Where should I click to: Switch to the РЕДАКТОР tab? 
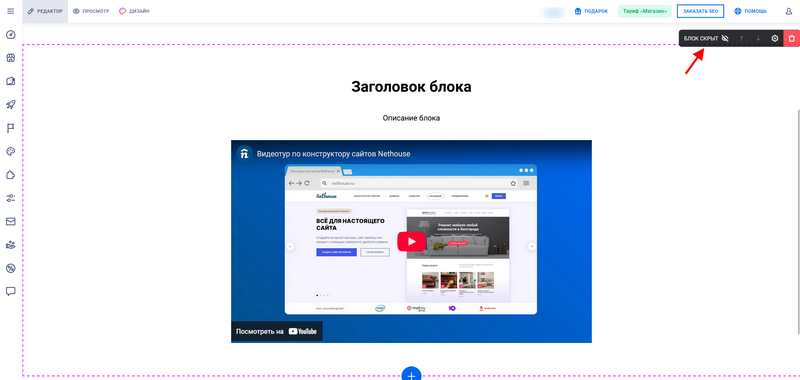[45, 11]
